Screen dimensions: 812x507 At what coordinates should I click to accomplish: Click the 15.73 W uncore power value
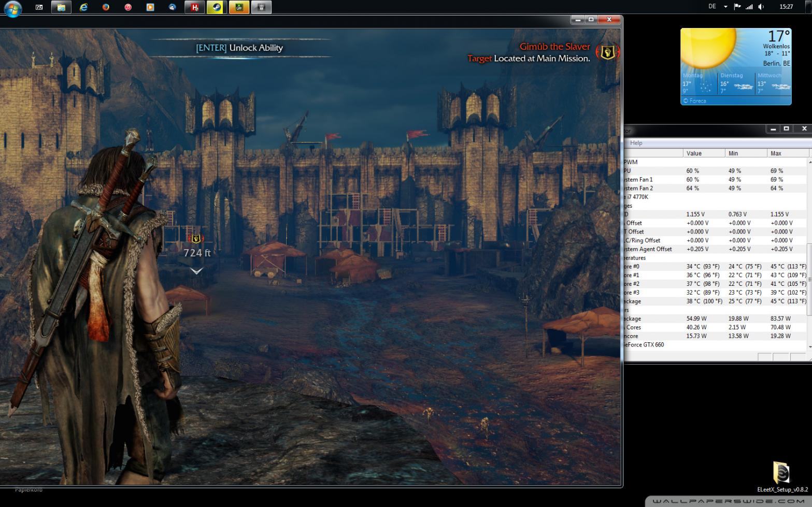point(695,336)
